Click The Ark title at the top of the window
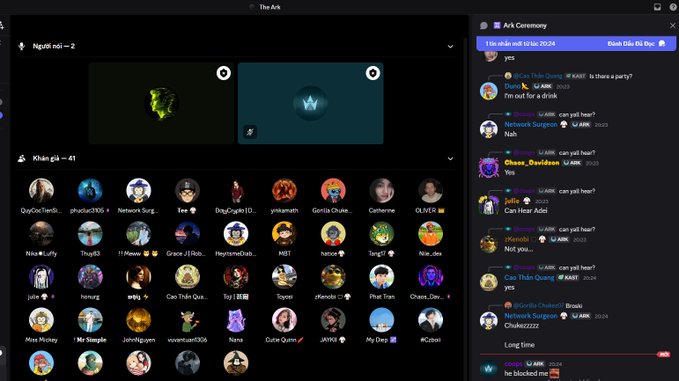The image size is (679, 381). point(269,7)
